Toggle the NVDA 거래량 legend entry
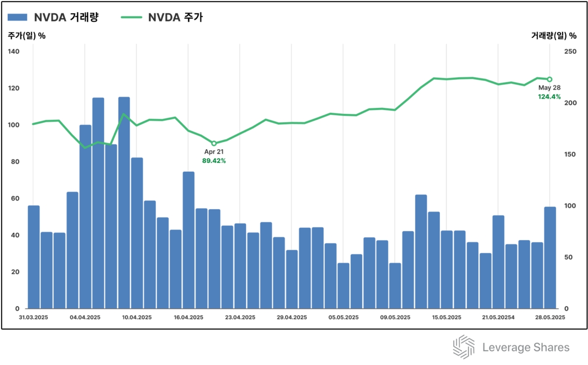 (53, 17)
